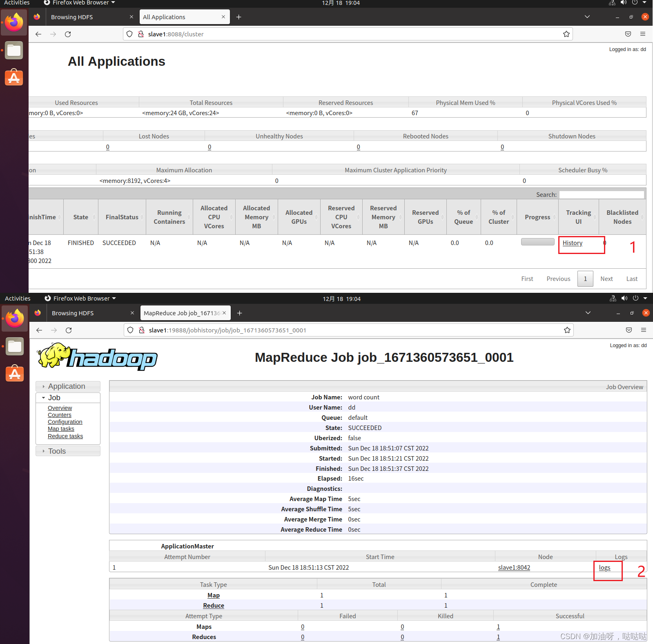This screenshot has height=644, width=653.
Task: Open the History tracking UI link
Action: click(573, 243)
